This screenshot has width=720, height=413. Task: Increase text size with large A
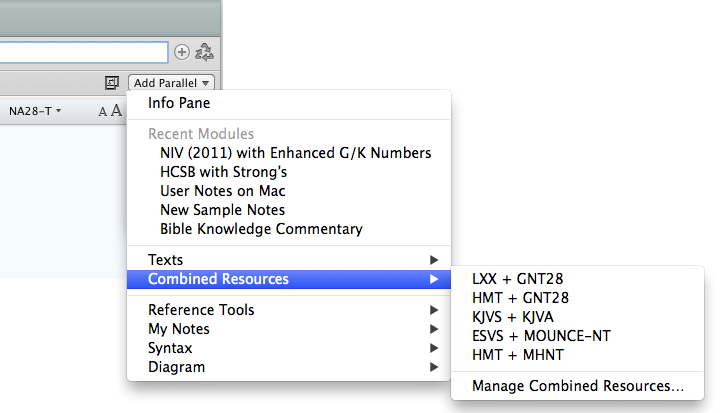point(116,111)
